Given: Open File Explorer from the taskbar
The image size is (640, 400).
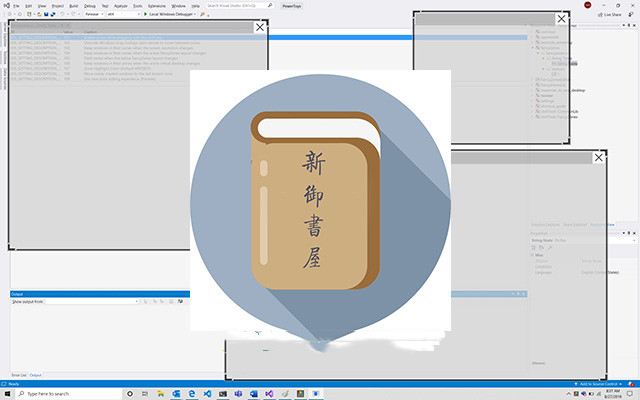Looking at the screenshot, I should click(161, 394).
